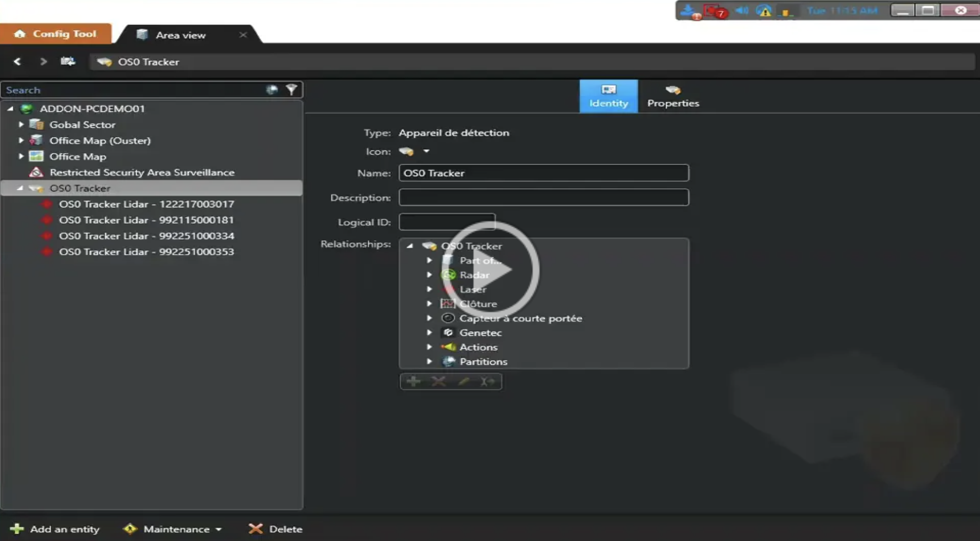
Task: Expand the Genetec relationship
Action: click(430, 333)
